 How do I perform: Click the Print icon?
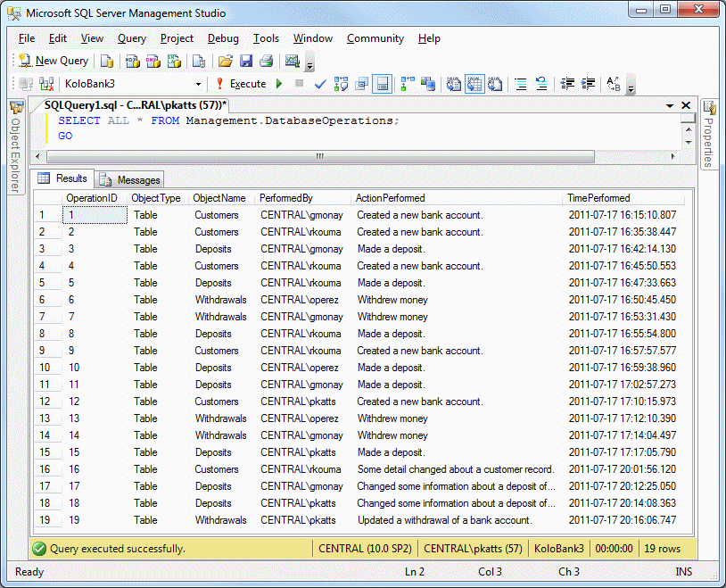click(x=267, y=62)
